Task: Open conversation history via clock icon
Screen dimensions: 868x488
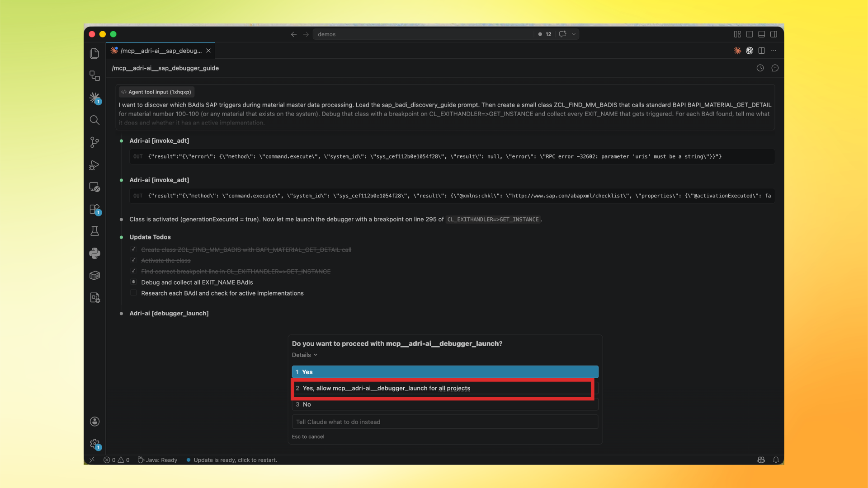Action: point(760,68)
